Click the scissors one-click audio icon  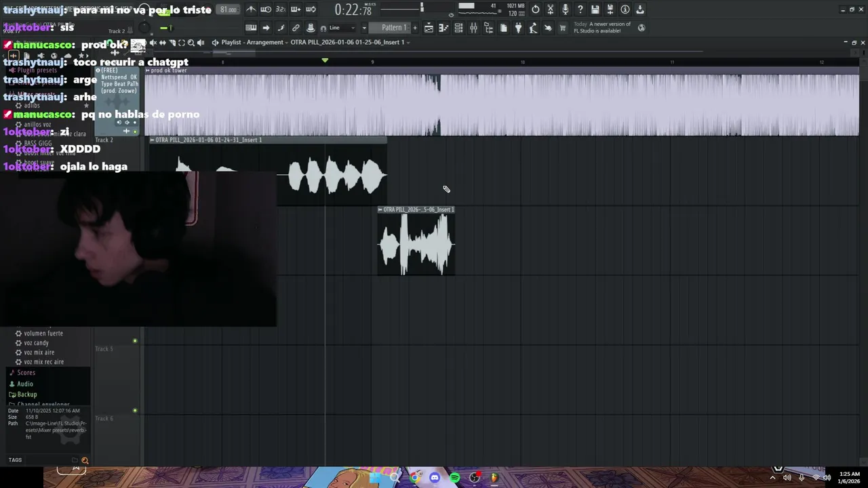[551, 9]
